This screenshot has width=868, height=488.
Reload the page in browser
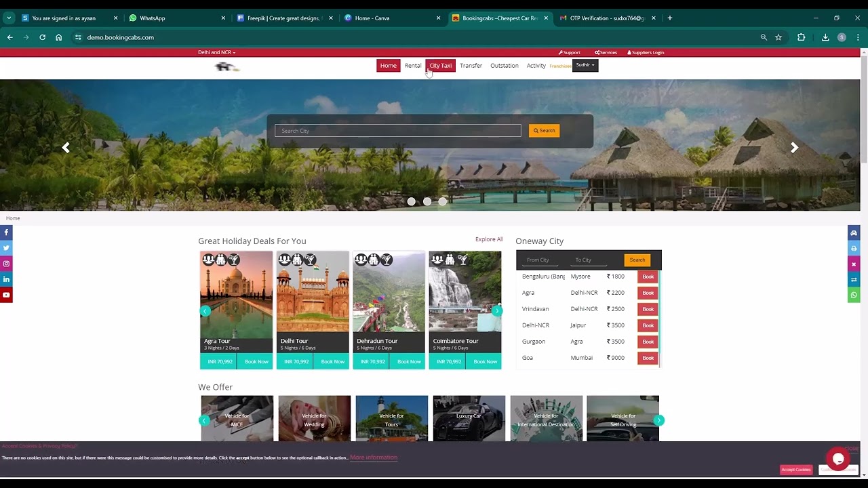pyautogui.click(x=42, y=37)
